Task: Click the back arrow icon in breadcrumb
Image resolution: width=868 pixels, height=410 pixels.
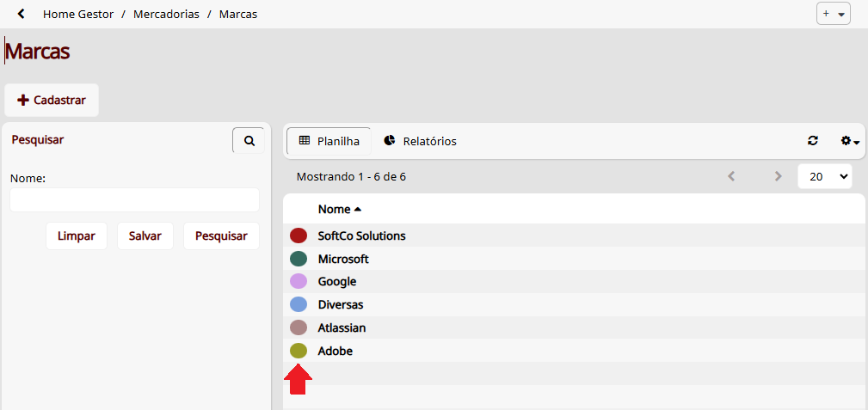Action: pyautogui.click(x=21, y=14)
